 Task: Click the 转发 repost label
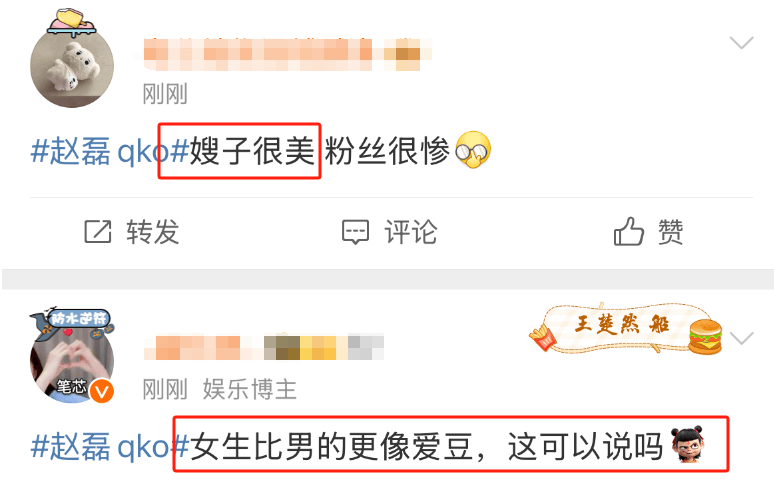pos(153,232)
